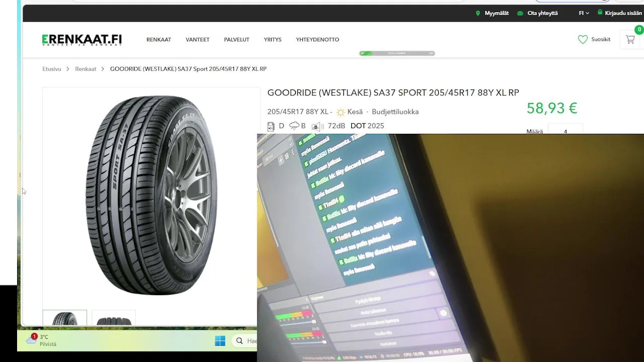Select the first tire thumbnail
This screenshot has height=362, width=644.
(x=65, y=318)
